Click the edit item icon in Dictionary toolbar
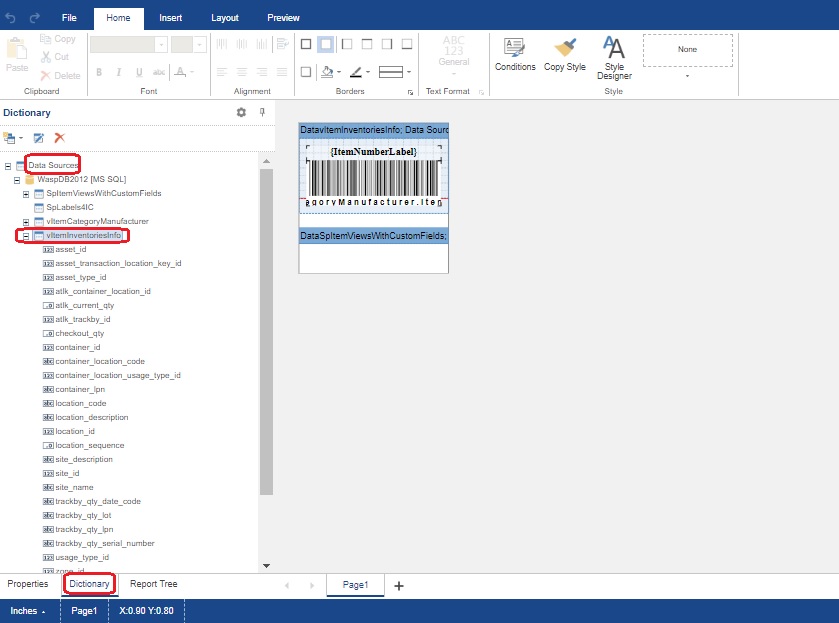839x623 pixels. [x=38, y=138]
